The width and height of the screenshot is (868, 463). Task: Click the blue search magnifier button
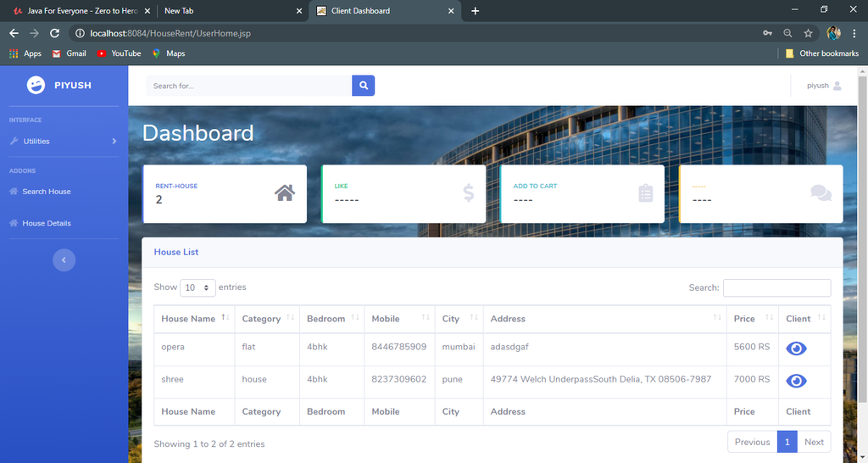(x=363, y=86)
